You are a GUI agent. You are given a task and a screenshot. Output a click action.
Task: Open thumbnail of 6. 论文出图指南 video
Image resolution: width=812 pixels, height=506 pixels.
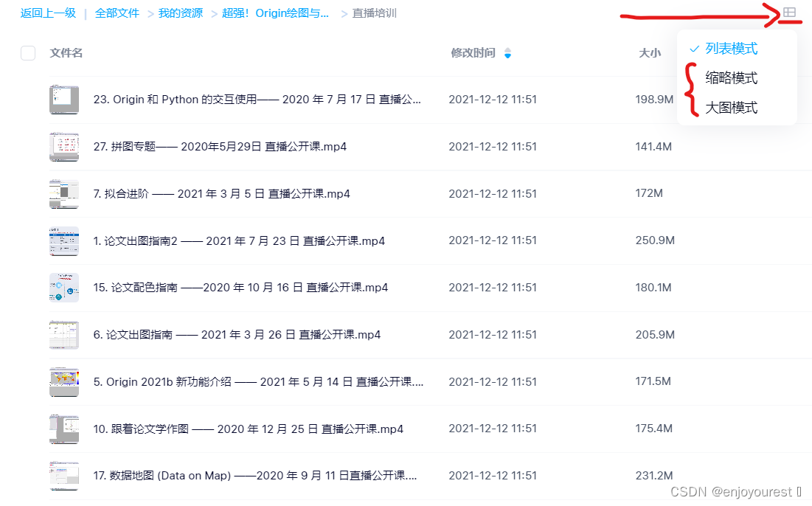pyautogui.click(x=64, y=335)
